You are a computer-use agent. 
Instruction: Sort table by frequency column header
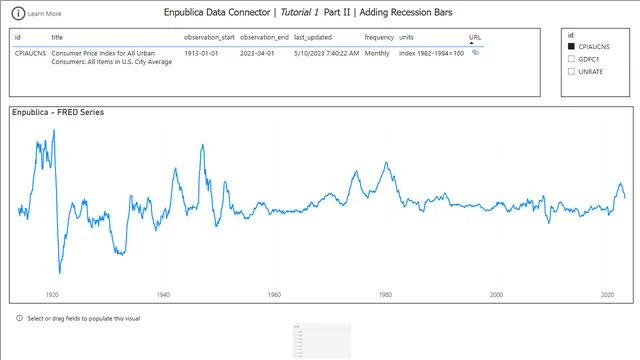(x=379, y=37)
